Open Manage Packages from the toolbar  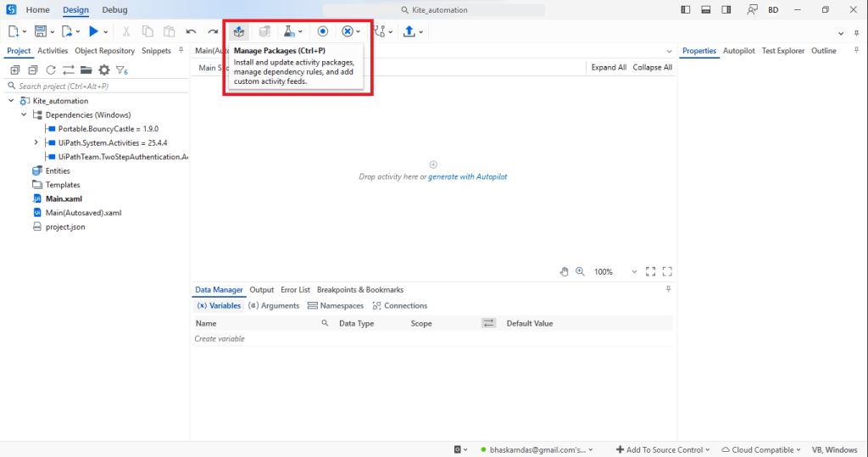click(x=239, y=31)
